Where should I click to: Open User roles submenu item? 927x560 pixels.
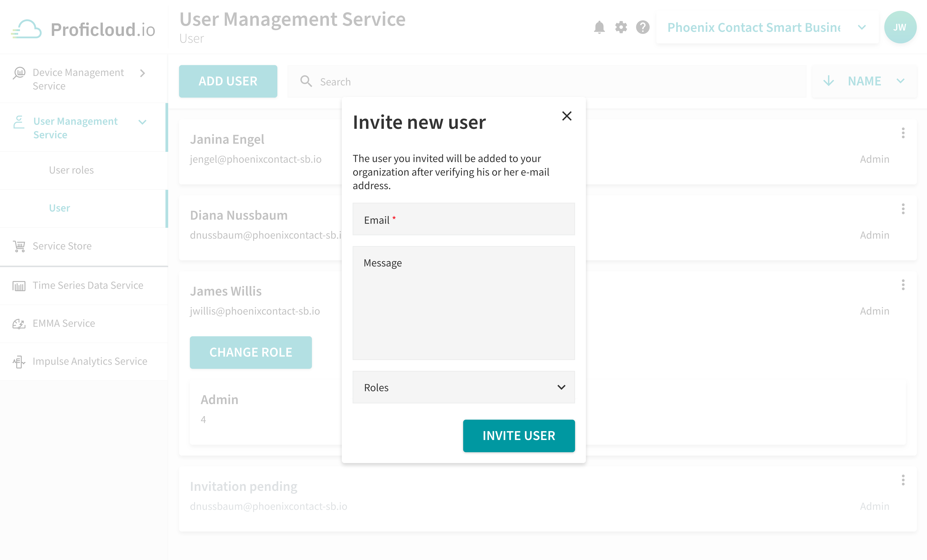(72, 170)
